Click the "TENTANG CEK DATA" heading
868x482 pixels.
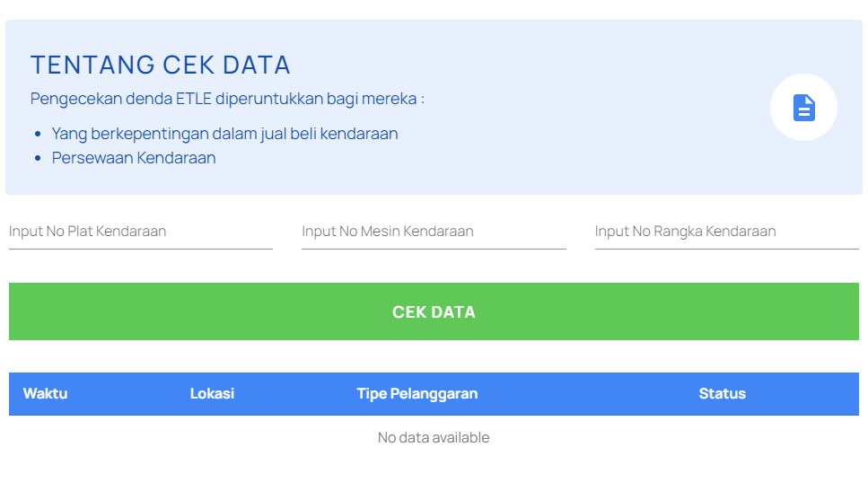[161, 66]
